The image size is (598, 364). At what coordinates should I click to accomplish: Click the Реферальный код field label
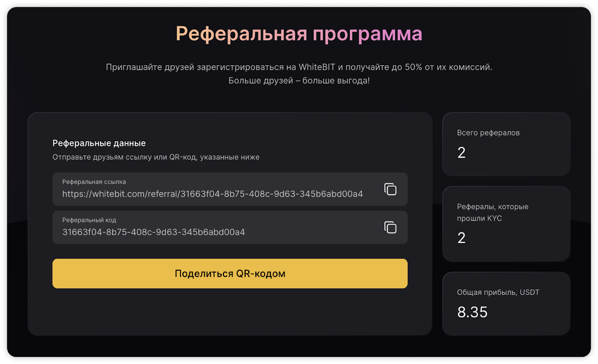point(89,220)
